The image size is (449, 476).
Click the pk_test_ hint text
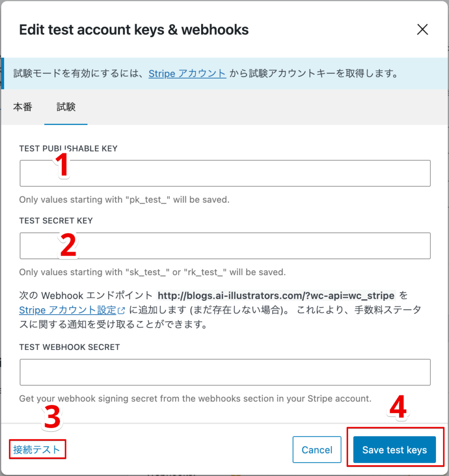click(124, 200)
